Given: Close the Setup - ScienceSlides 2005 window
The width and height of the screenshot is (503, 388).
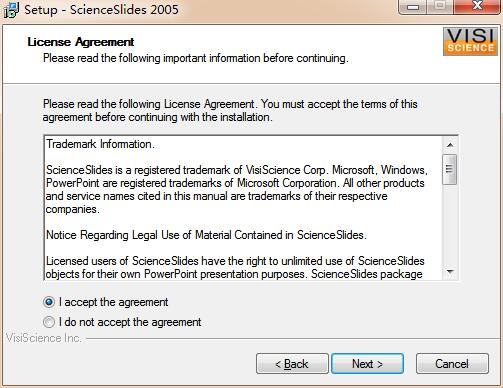Looking at the screenshot, I should [477, 6].
